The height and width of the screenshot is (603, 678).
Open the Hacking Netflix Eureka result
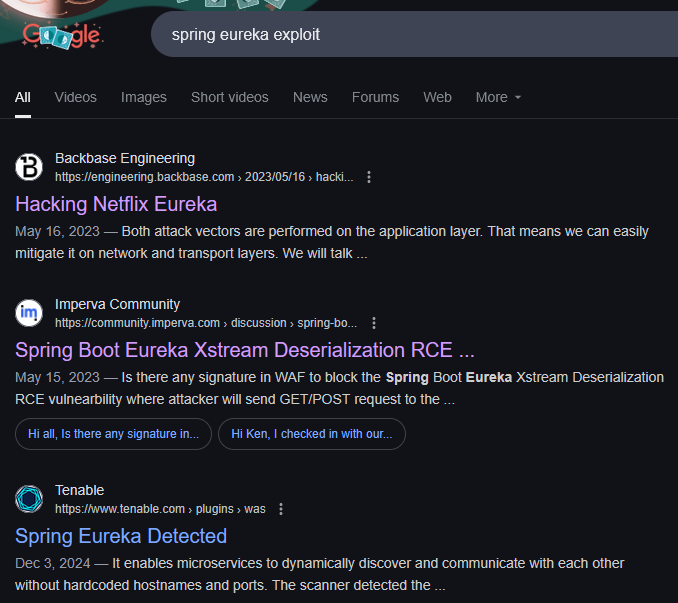click(x=116, y=204)
